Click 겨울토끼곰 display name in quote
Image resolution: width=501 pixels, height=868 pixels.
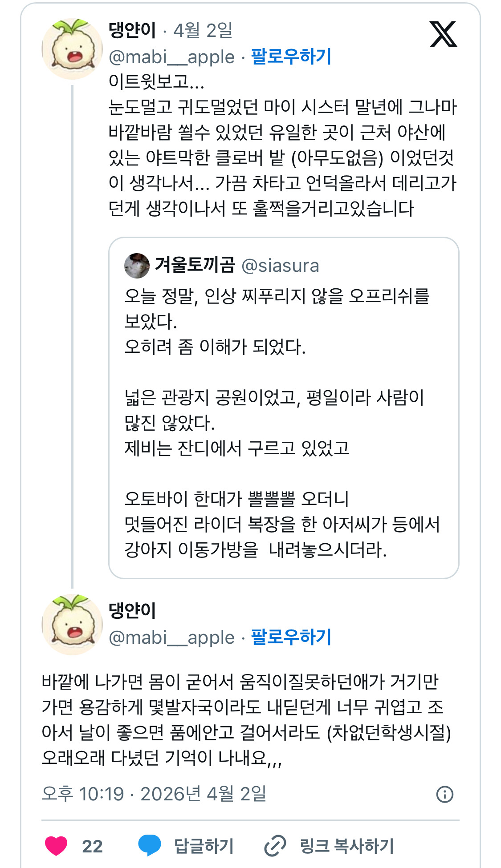tap(195, 265)
